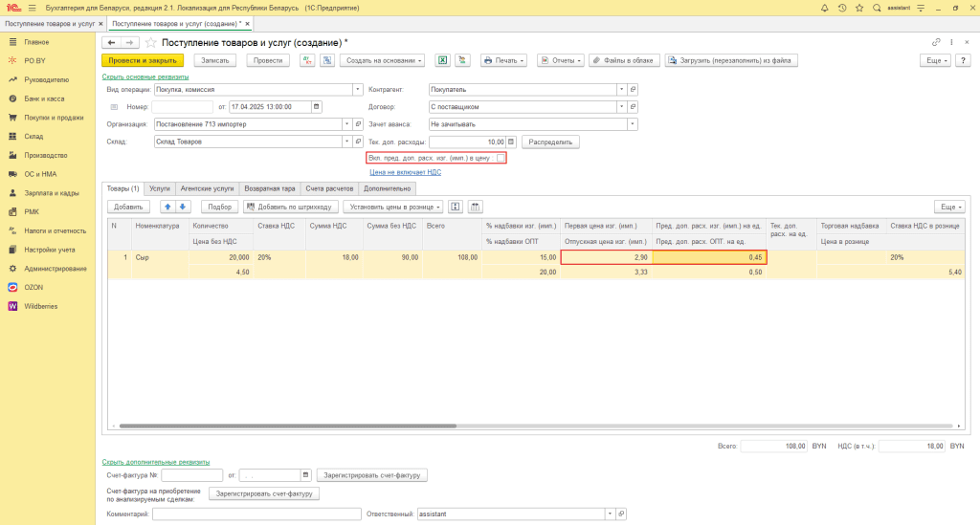Viewport: 980px width, 525px height.
Task: Open Создать на основании dropdown
Action: coord(384,60)
